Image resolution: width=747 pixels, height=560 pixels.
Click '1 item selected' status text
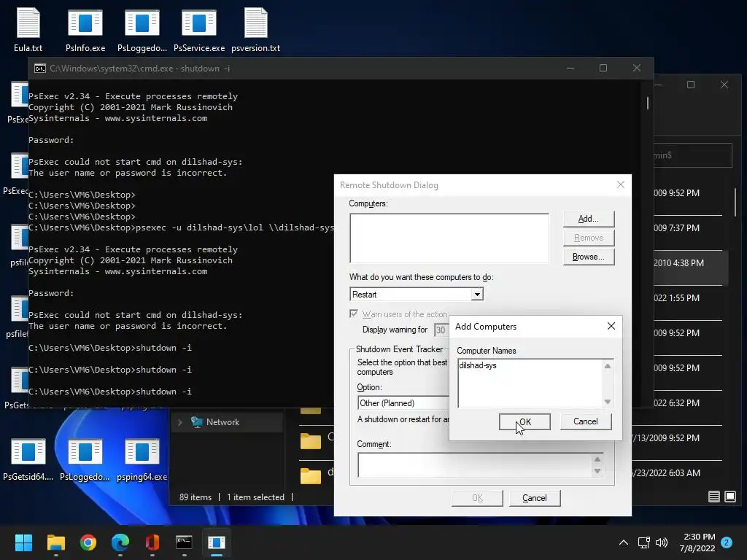pos(255,497)
